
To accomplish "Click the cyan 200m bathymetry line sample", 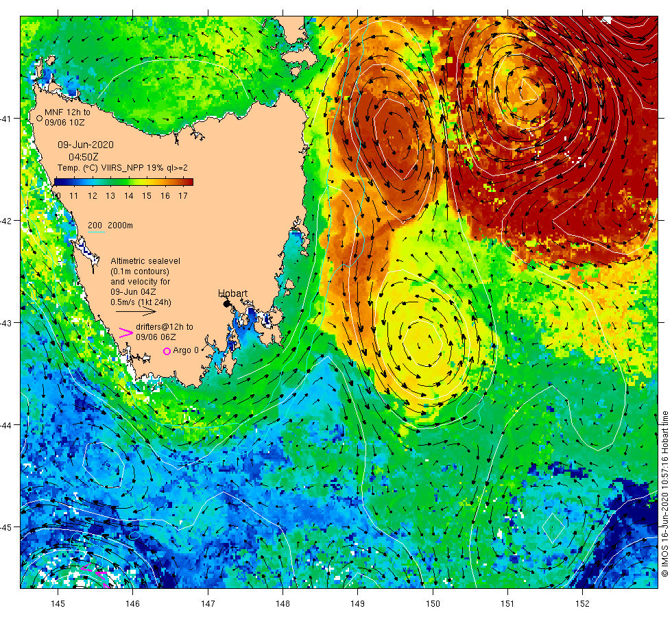I will point(96,232).
